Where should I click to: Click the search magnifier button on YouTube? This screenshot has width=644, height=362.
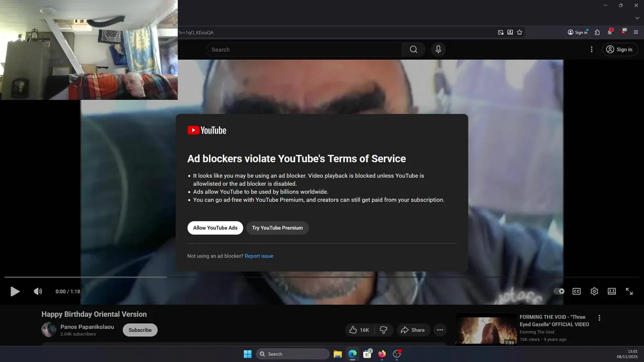(414, 49)
